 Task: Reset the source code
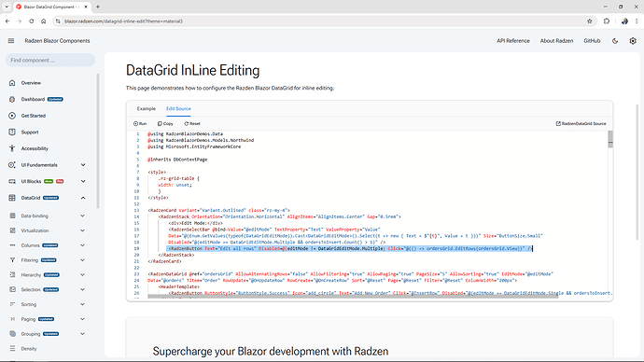[x=192, y=123]
